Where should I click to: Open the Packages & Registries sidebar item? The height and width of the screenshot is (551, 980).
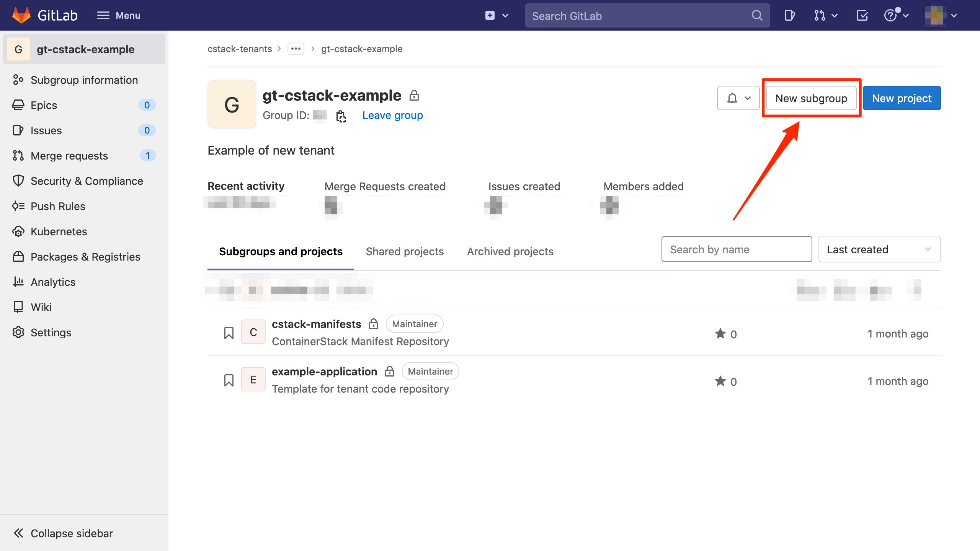(85, 257)
